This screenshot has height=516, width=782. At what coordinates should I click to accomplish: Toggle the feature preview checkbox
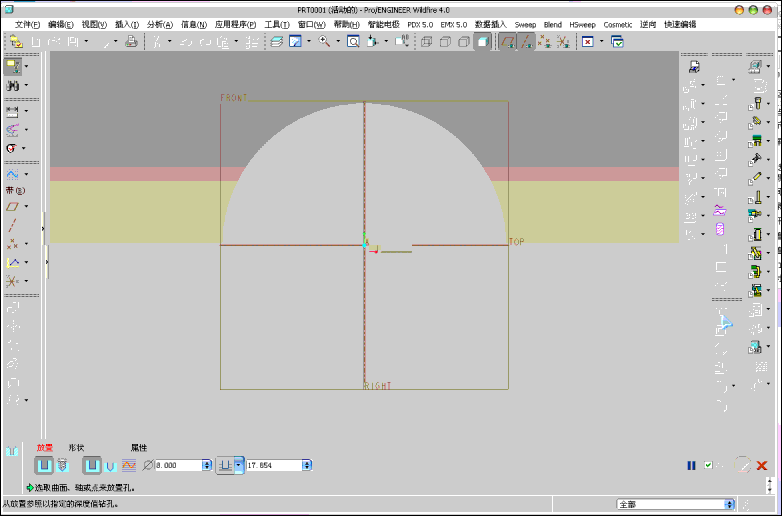click(708, 465)
